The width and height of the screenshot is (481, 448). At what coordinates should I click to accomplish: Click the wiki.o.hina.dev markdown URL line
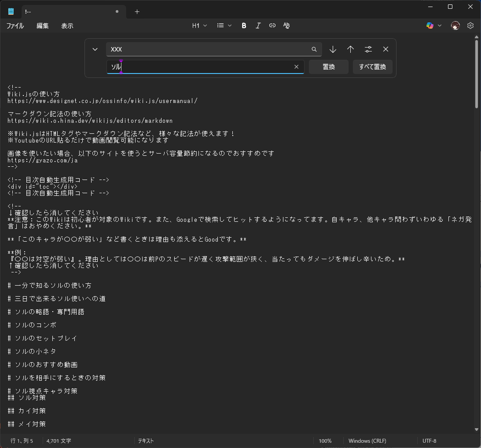coord(90,121)
